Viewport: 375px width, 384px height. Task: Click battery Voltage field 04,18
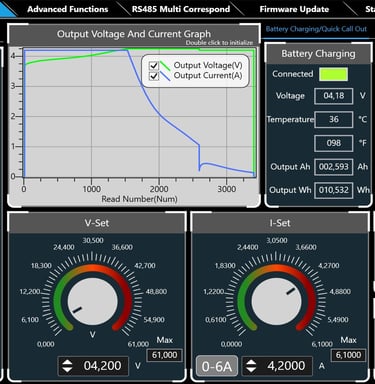(333, 96)
